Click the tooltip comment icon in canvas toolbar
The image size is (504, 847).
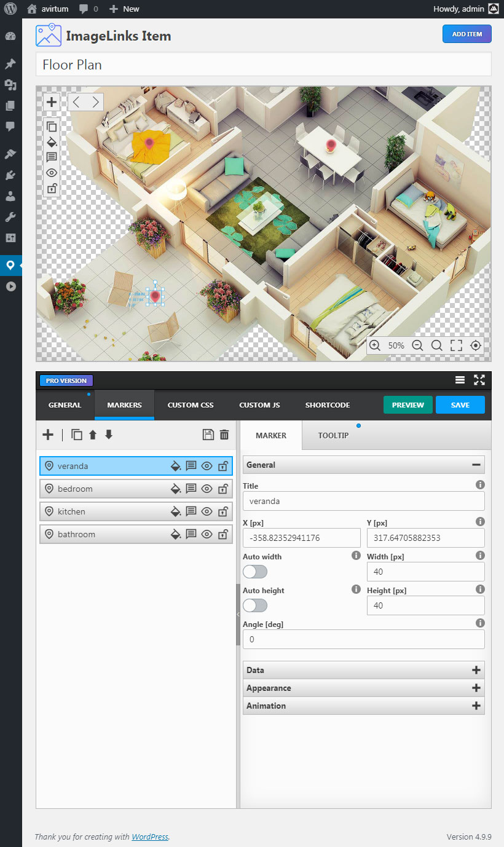tap(52, 157)
